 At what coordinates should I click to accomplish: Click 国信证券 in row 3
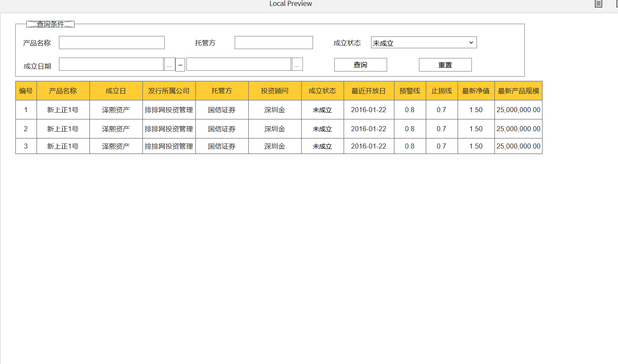pos(222,146)
